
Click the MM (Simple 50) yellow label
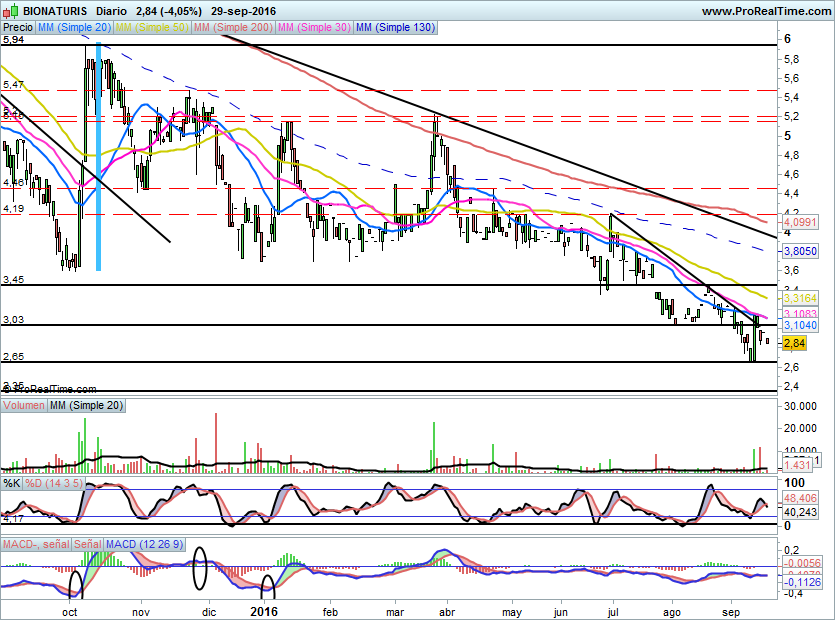[x=151, y=28]
